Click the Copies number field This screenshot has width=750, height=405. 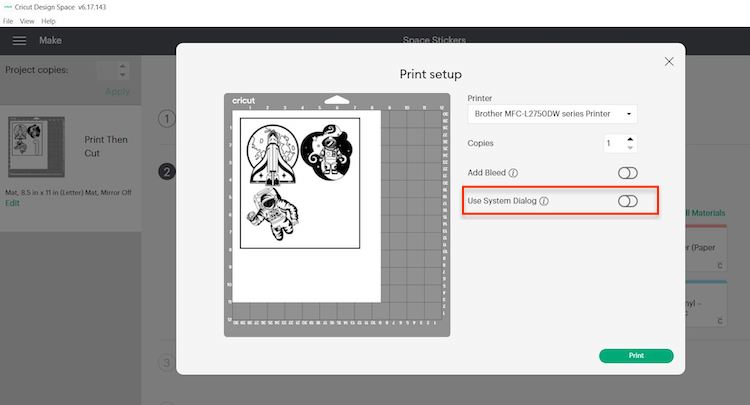tap(615, 143)
